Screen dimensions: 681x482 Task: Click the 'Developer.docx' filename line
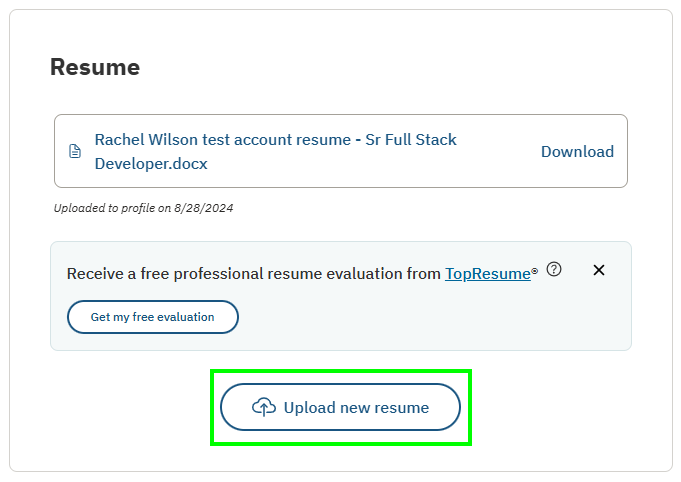pos(151,164)
